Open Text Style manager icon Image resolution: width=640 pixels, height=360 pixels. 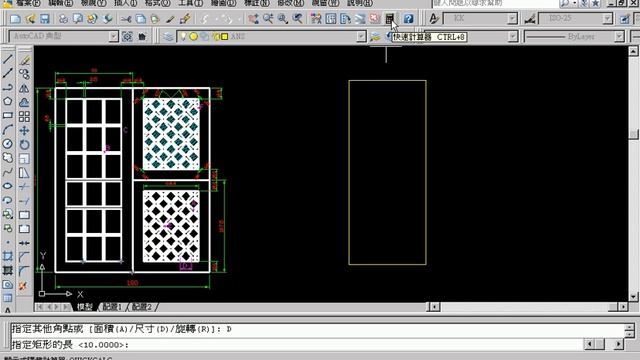pyautogui.click(x=434, y=18)
